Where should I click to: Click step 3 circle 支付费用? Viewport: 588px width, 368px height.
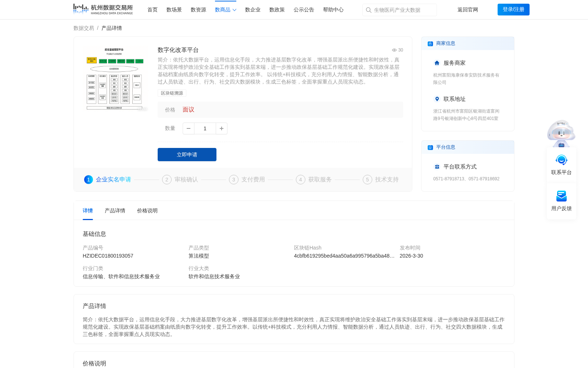[234, 180]
